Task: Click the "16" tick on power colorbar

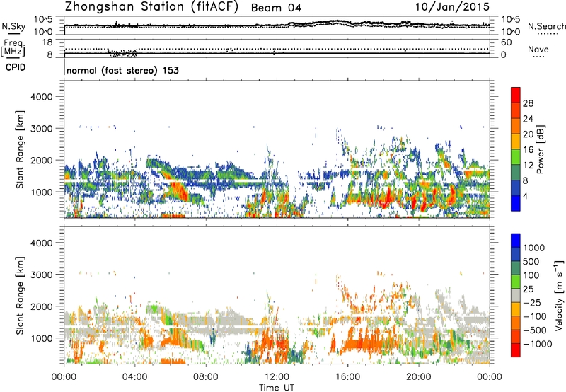Action: [x=528, y=150]
